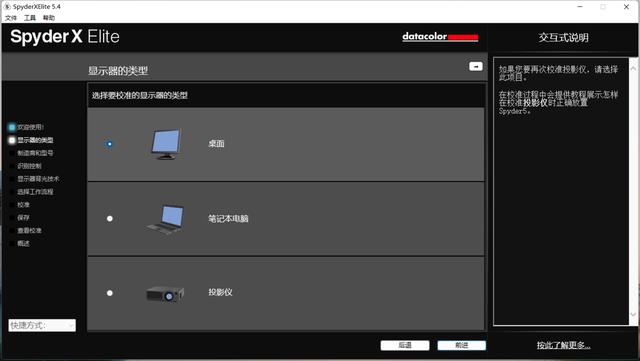This screenshot has width=640, height=361.
Task: Open the 帮助 menu
Action: click(49, 18)
